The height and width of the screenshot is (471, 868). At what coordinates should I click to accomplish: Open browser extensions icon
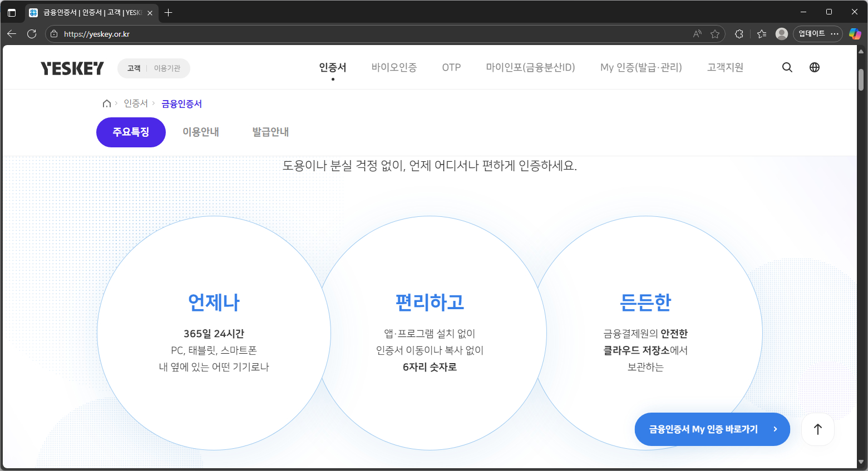tap(739, 34)
